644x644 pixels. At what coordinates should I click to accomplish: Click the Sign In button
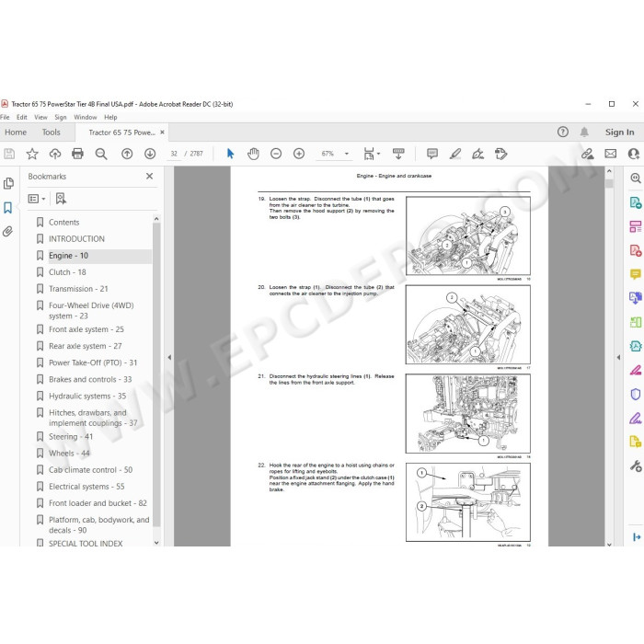click(619, 132)
